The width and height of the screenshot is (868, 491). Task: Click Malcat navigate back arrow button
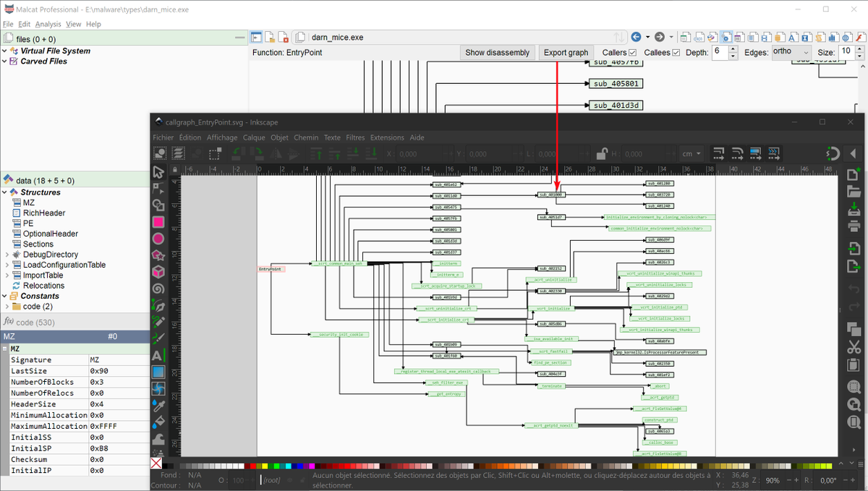pyautogui.click(x=636, y=37)
